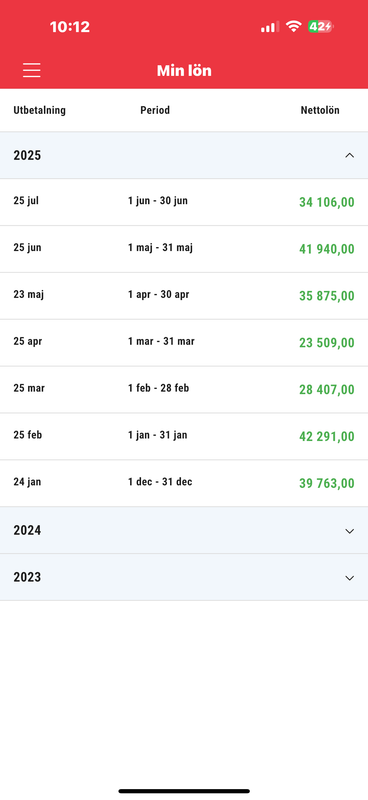This screenshot has width=368, height=800.
Task: Tap the clock showing 10:12
Action: pos(70,27)
